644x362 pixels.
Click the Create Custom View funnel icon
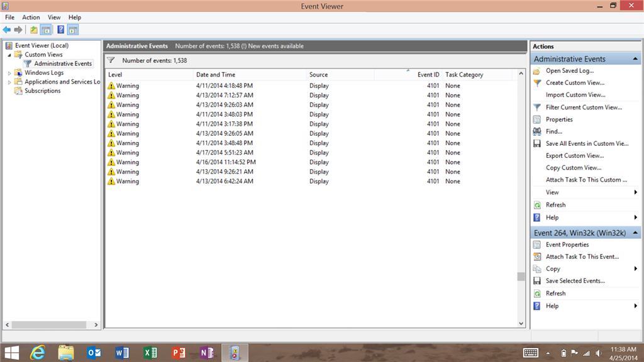(x=537, y=83)
